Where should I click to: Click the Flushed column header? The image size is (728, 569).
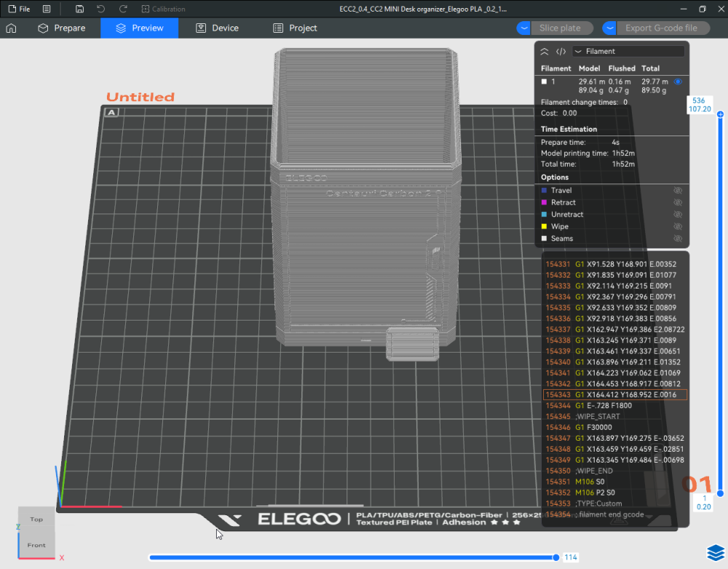coord(622,68)
